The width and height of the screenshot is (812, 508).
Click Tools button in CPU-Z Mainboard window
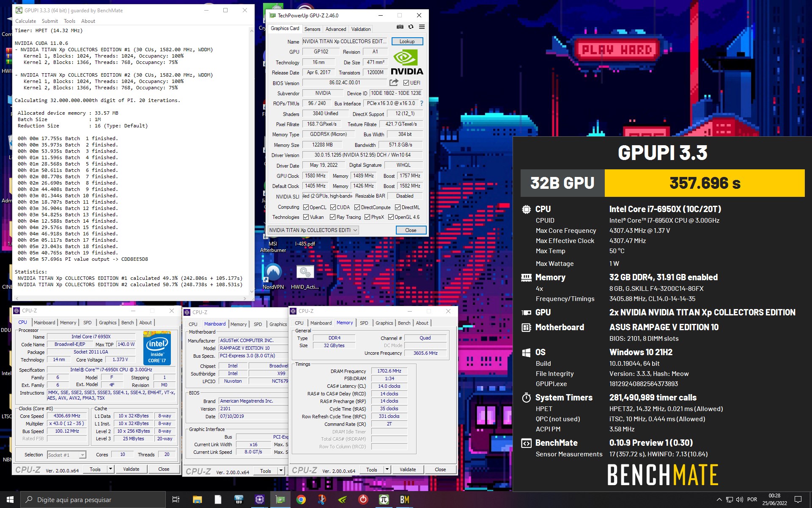[x=266, y=471]
